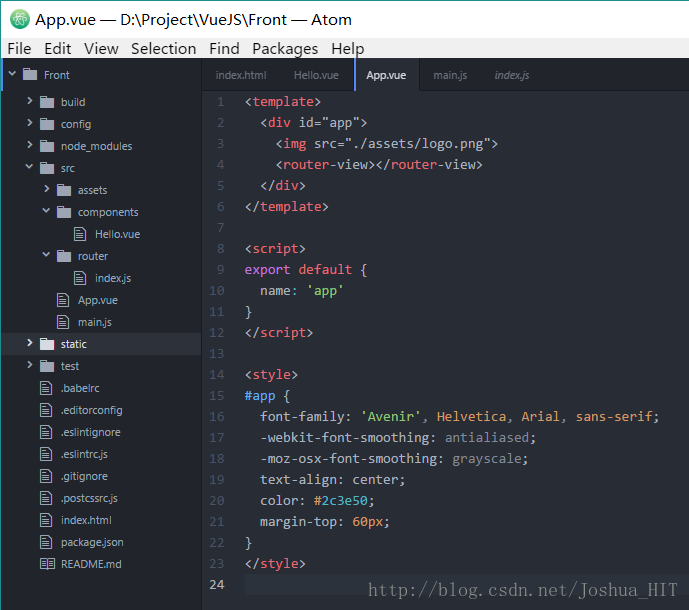Screen dimensions: 689x610
Task: Collapse the components folder chevron
Action: click(x=46, y=211)
